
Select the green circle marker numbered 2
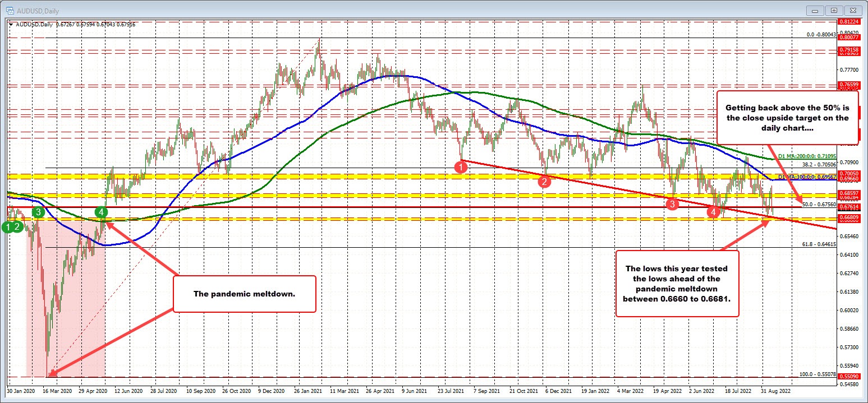click(x=19, y=227)
